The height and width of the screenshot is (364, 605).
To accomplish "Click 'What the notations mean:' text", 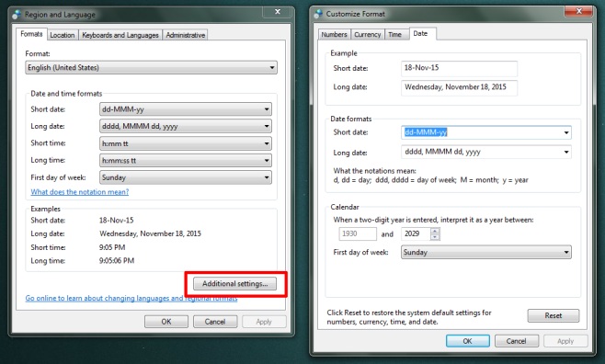I will [x=374, y=171].
